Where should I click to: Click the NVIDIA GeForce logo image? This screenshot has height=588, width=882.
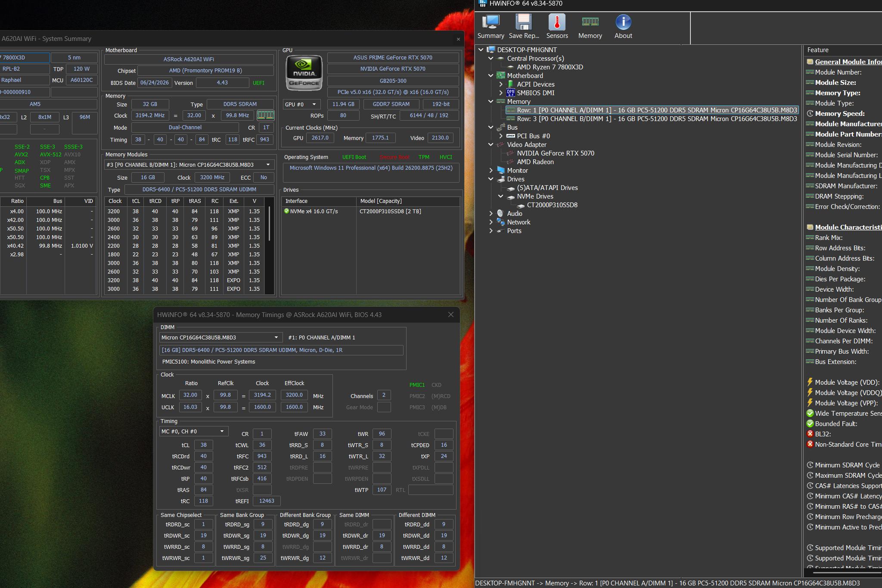pos(304,72)
